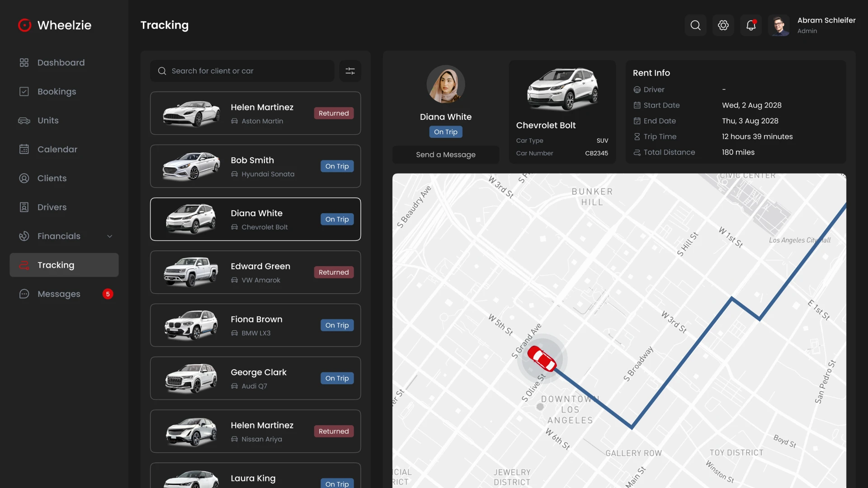Click the filter icon beside the search bar
Screen dimensions: 868x488
[350, 71]
